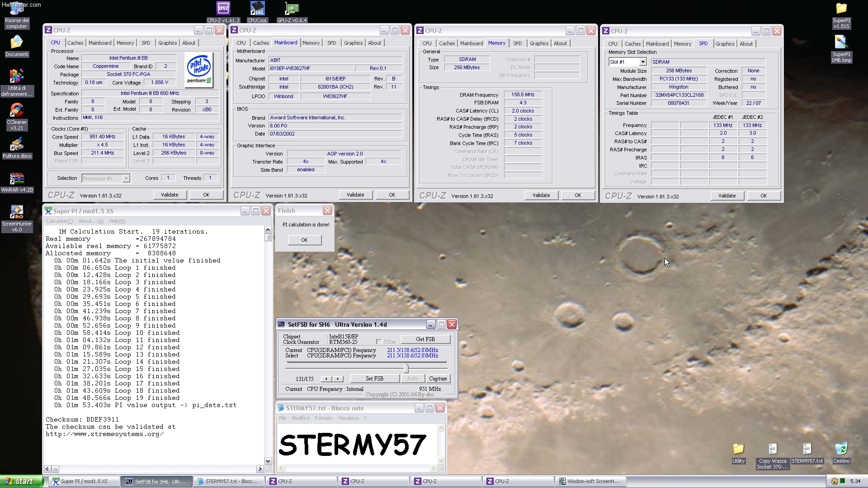Open the Utility folder icon
The image size is (868, 488).
tap(738, 453)
